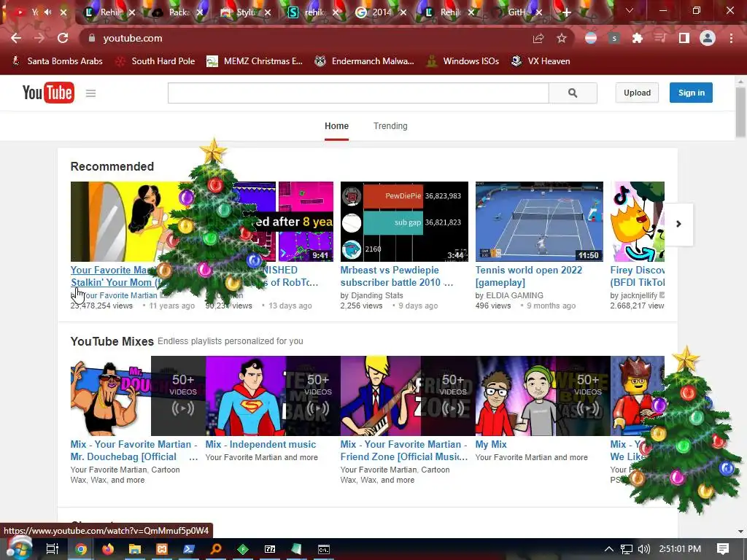
Task: Open the VX Heaven bookmark
Action: [x=541, y=61]
